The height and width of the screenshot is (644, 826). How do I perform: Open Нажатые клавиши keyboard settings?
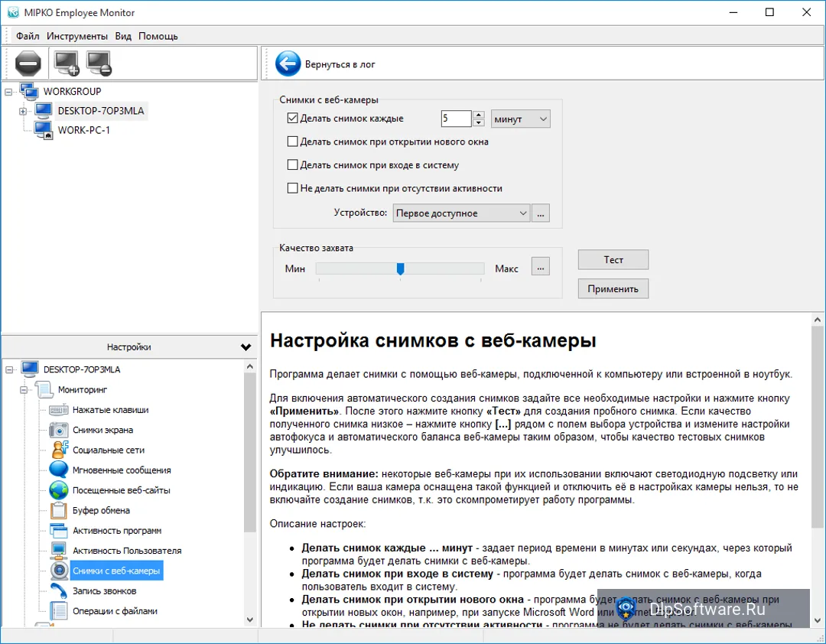click(x=110, y=410)
